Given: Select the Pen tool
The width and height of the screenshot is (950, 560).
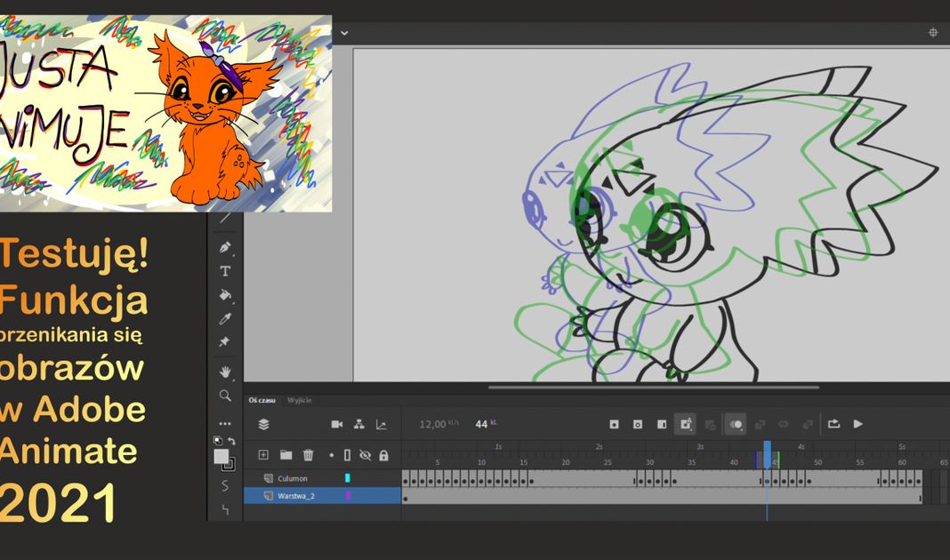Looking at the screenshot, I should tap(225, 247).
